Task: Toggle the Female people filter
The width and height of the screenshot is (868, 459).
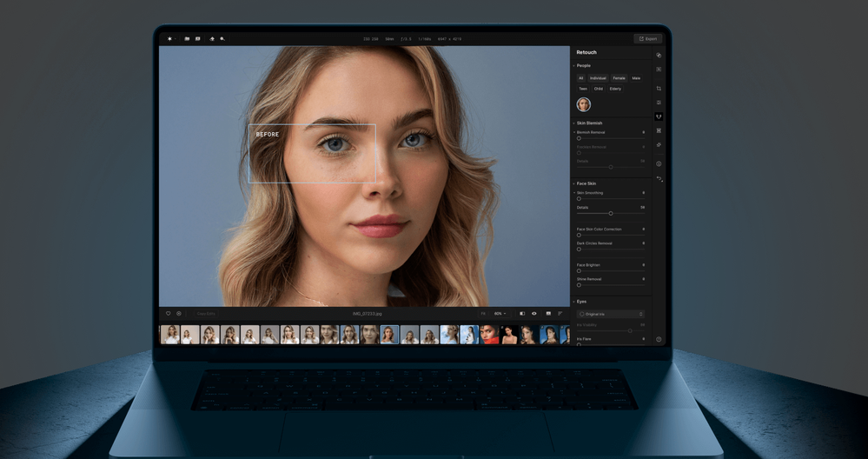Action: pos(619,78)
